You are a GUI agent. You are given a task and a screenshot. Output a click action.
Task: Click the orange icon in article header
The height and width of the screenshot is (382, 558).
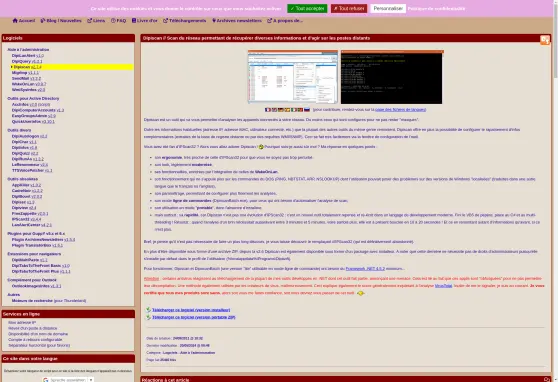tap(545, 40)
